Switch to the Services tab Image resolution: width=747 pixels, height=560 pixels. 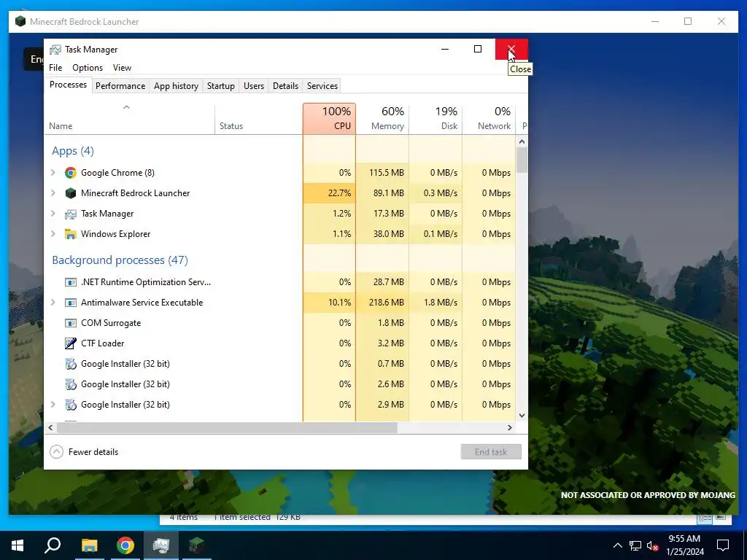(322, 86)
